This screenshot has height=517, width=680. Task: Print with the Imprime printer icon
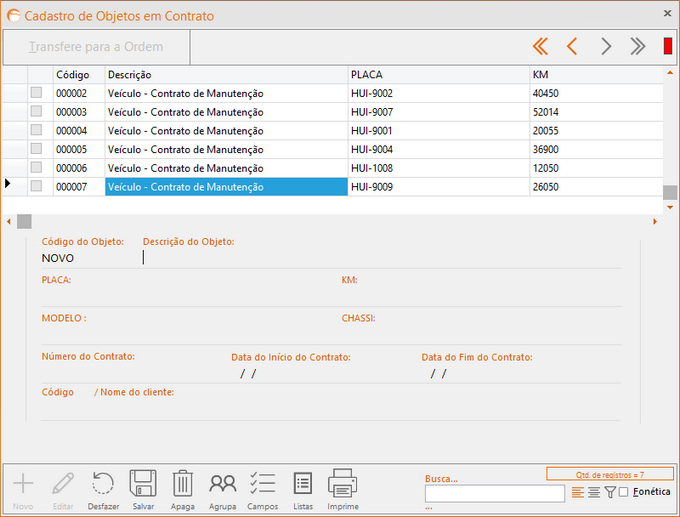pyautogui.click(x=343, y=483)
